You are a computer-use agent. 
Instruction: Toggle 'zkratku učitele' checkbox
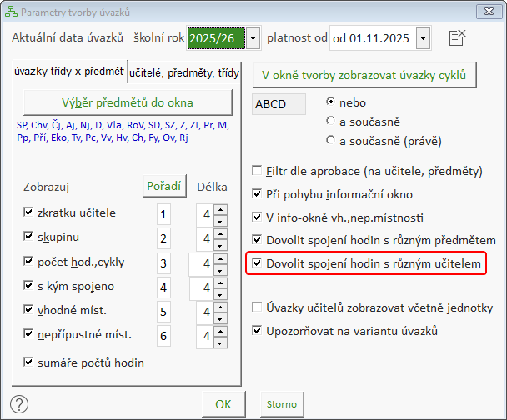[30, 213]
